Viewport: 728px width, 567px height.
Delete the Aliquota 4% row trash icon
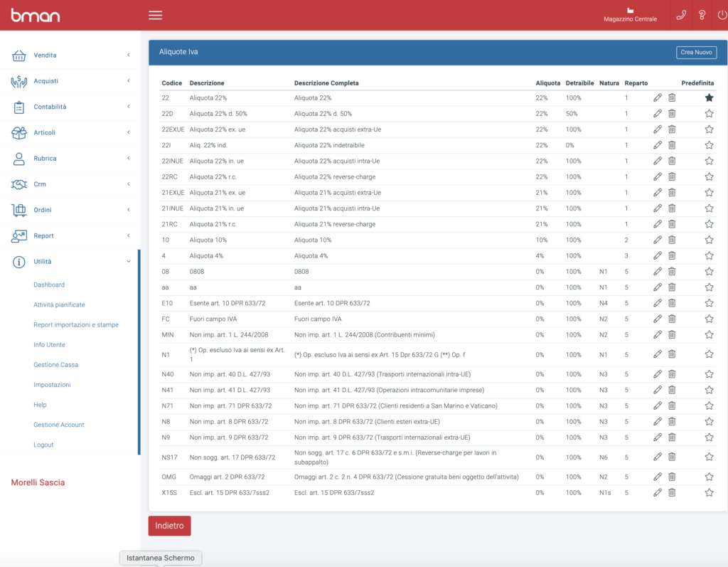click(672, 255)
